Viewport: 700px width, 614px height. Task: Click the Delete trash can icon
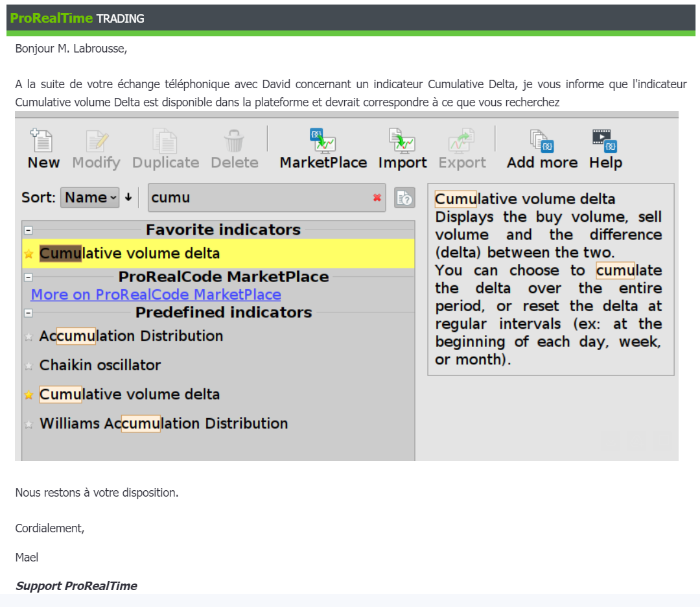[234, 141]
